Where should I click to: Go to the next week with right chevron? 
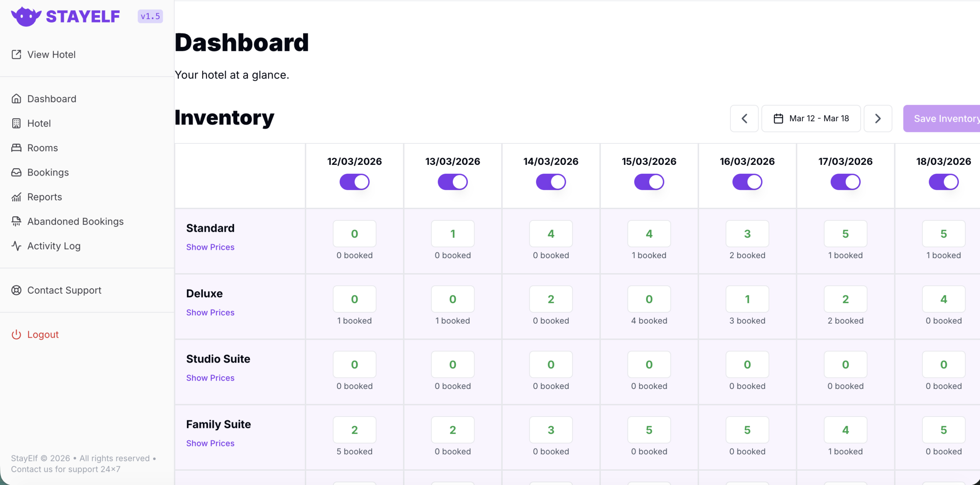coord(878,119)
